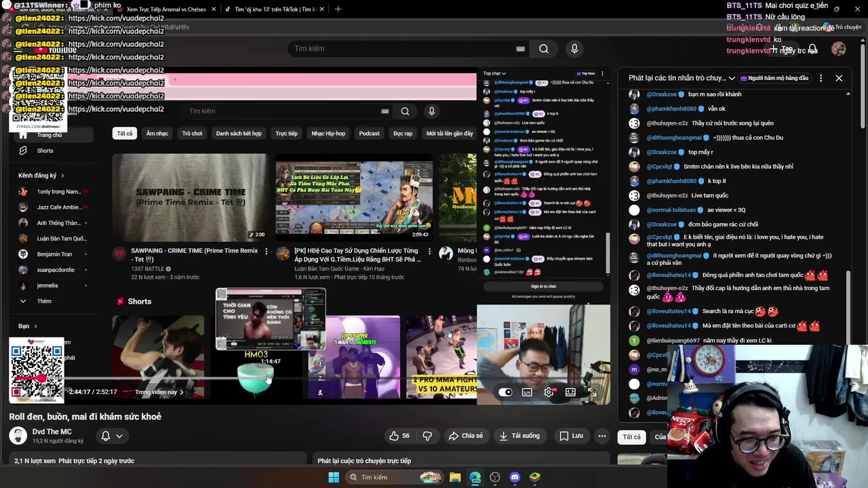Screen dimensions: 868x488
Task: Click the Windows Start button
Action: tap(334, 477)
